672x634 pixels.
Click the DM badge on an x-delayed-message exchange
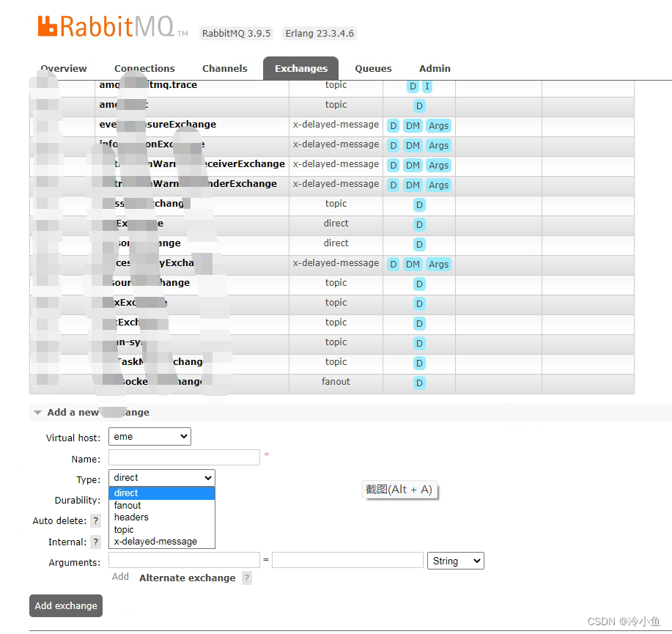tap(413, 125)
